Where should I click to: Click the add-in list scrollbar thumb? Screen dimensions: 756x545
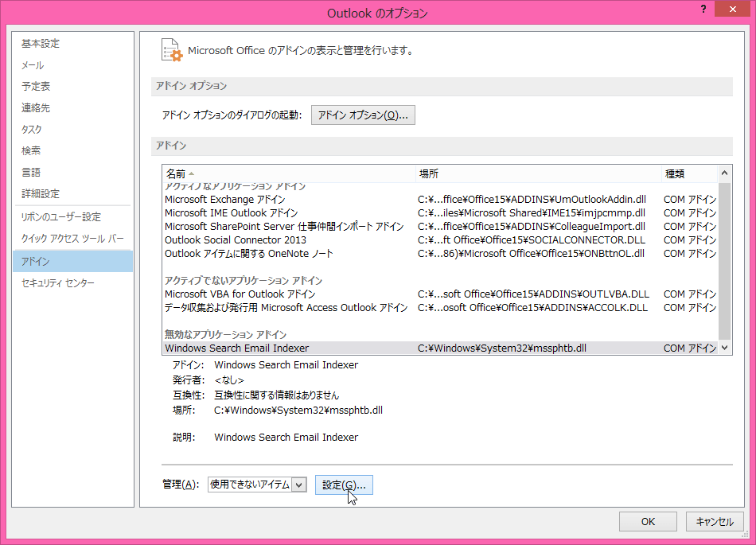(x=725, y=261)
